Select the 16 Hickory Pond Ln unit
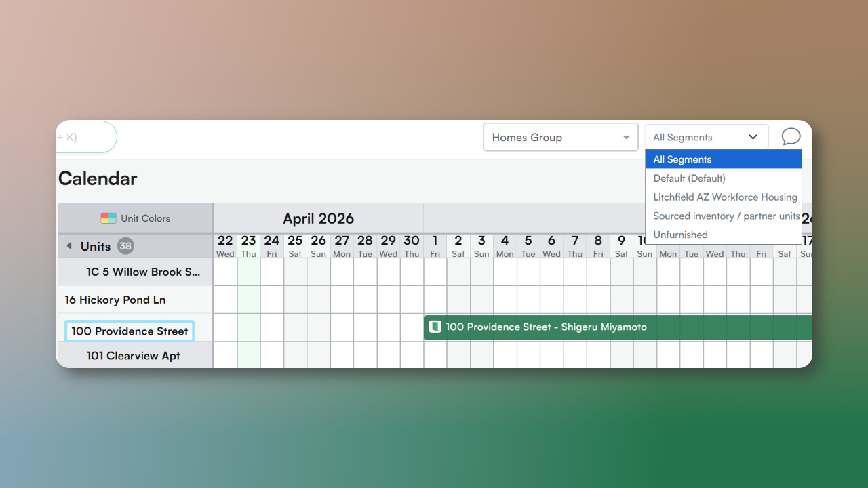 (x=115, y=300)
